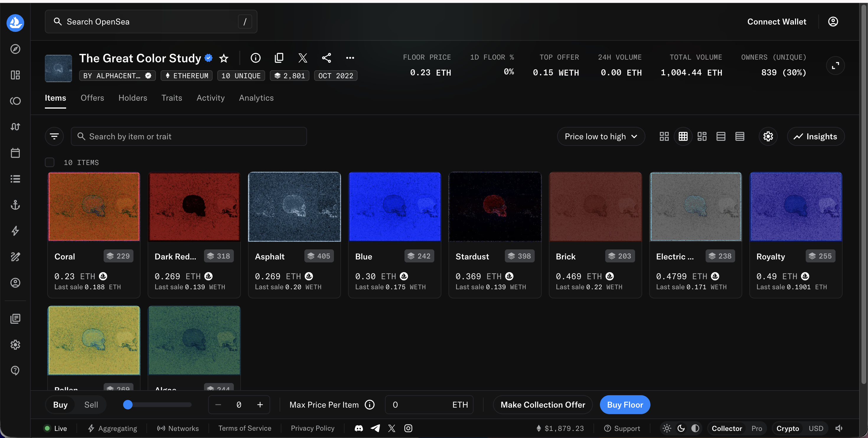The image size is (868, 438).
Task: Open the Traits tab
Action: pos(172,98)
